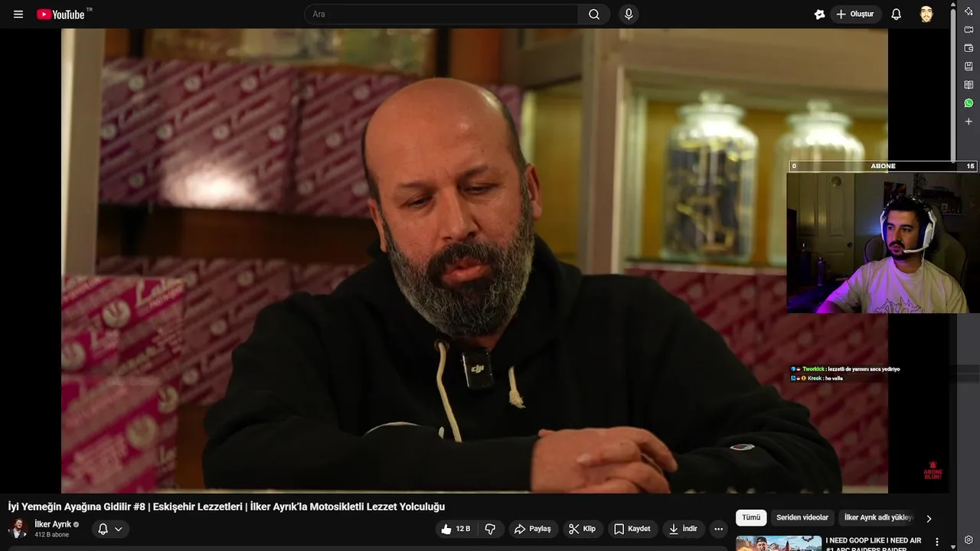Image resolution: width=980 pixels, height=551 pixels.
Task: Open WhatsApp in browser sidebar
Action: click(969, 103)
